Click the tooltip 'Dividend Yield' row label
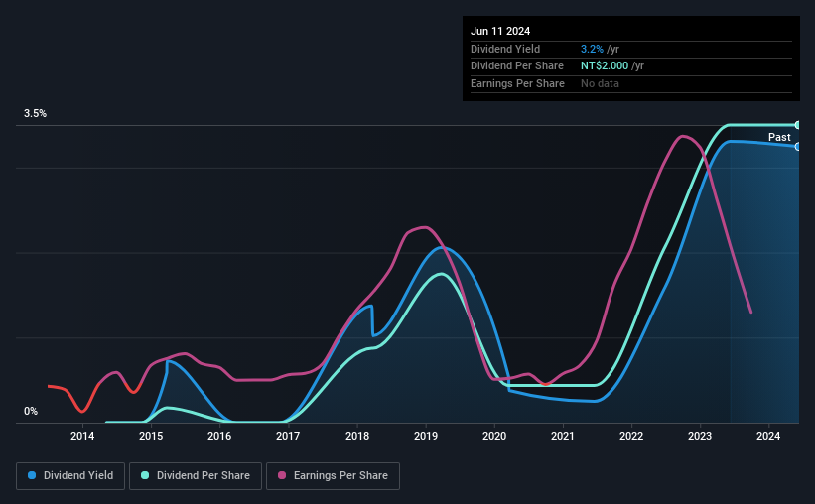Viewport: 815px width, 504px height. [x=505, y=49]
